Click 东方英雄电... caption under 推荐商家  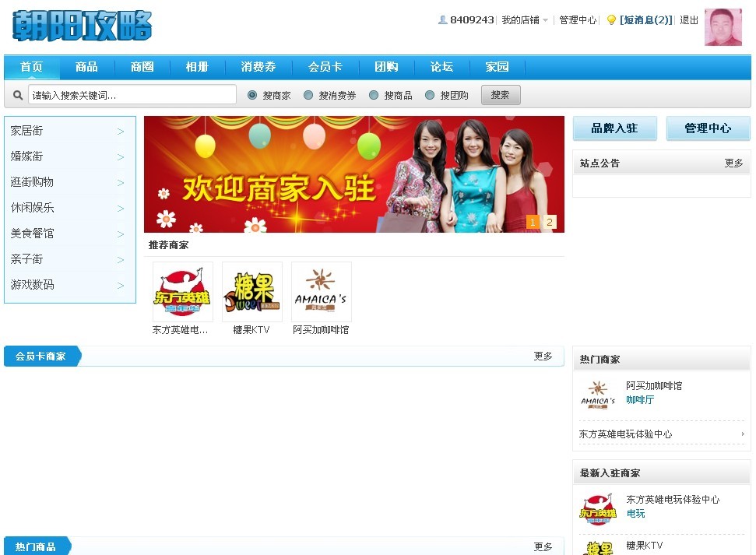coord(181,330)
